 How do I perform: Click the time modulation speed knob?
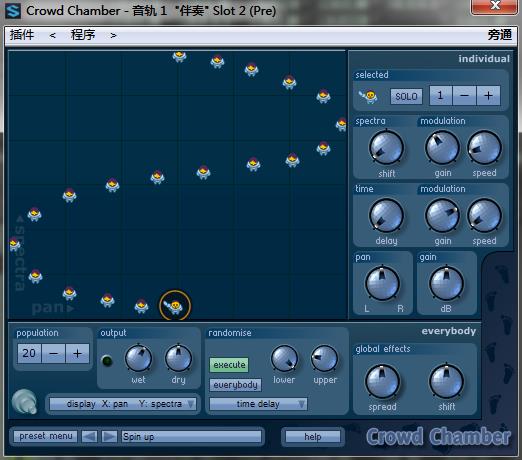point(484,215)
